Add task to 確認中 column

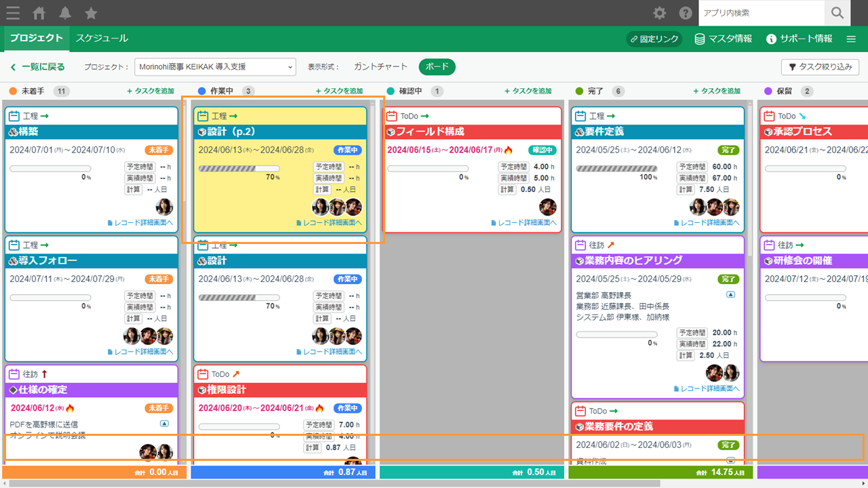pos(528,91)
